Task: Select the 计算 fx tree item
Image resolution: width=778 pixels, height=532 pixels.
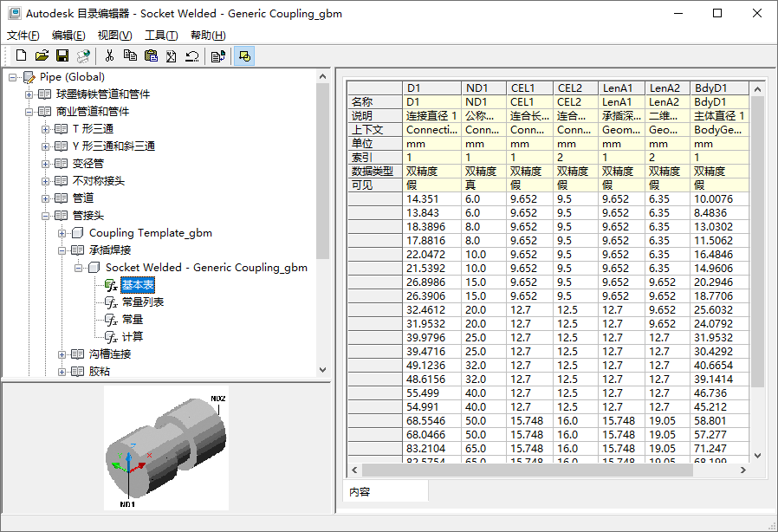Action: (132, 336)
